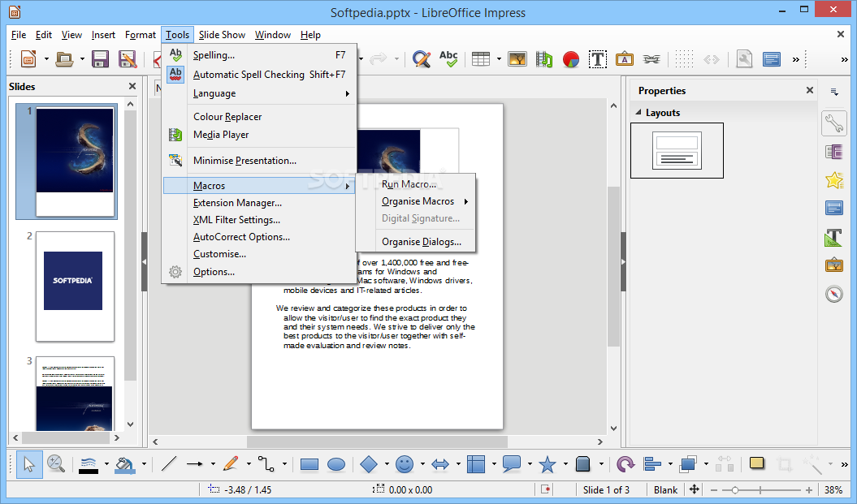Toggle the Extrusion 3D toolbar icon
This screenshot has height=504, width=857.
click(583, 464)
